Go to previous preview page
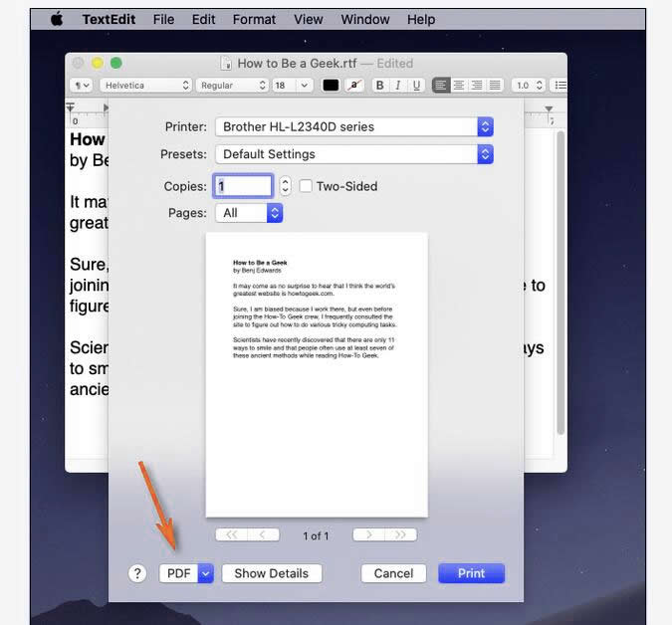This screenshot has height=625, width=672. 263,534
